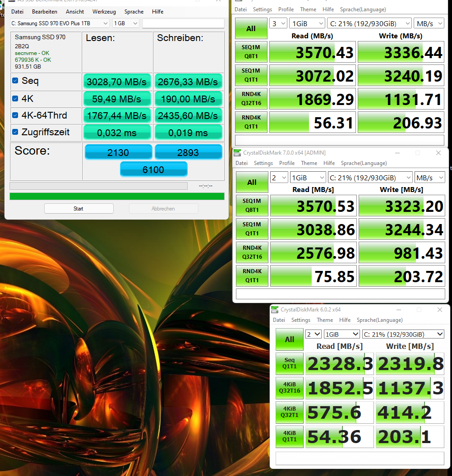This screenshot has height=476, width=452.
Task: Open the Datei menu in AS SSD Benchmark
Action: coord(17,12)
